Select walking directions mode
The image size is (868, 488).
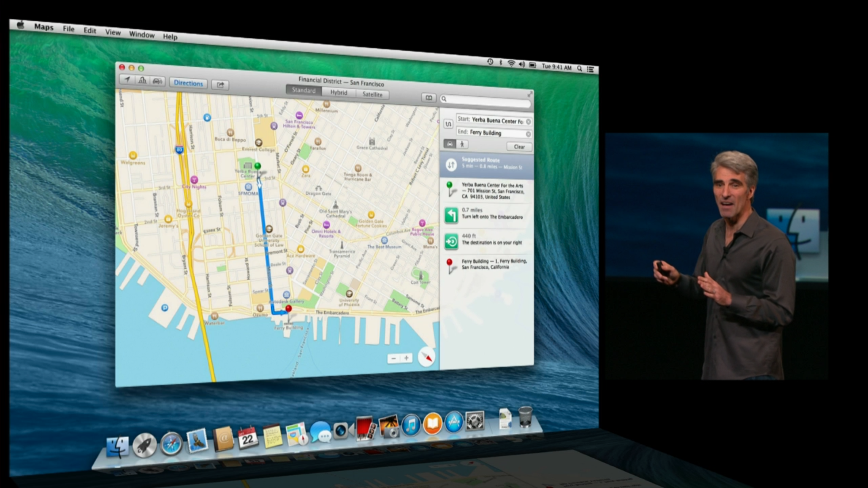point(462,144)
